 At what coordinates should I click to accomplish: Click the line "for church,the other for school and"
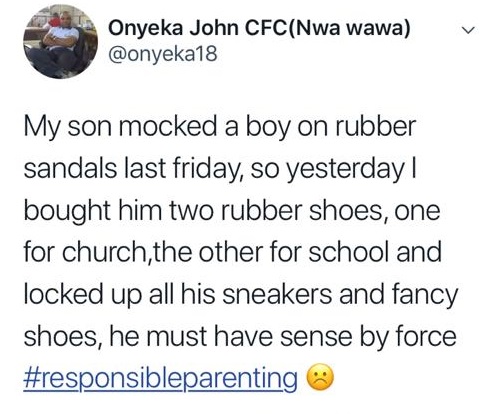pos(233,252)
